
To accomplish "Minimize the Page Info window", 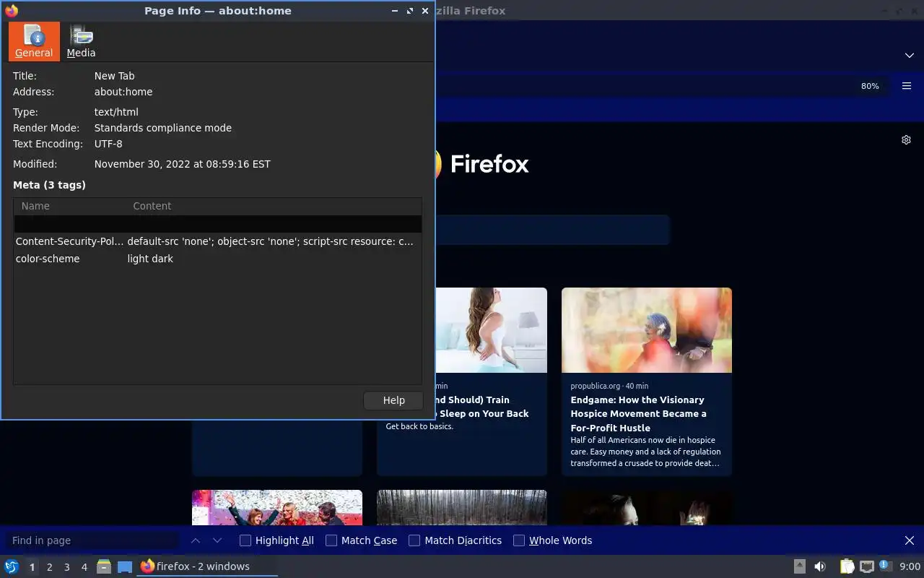I will [x=395, y=11].
